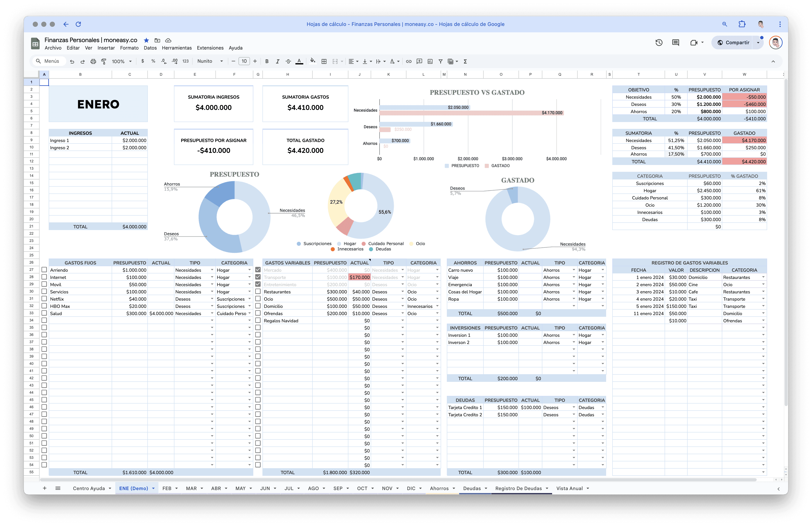Open the Google account avatar
Image resolution: width=812 pixels, height=526 pixels.
click(775, 43)
